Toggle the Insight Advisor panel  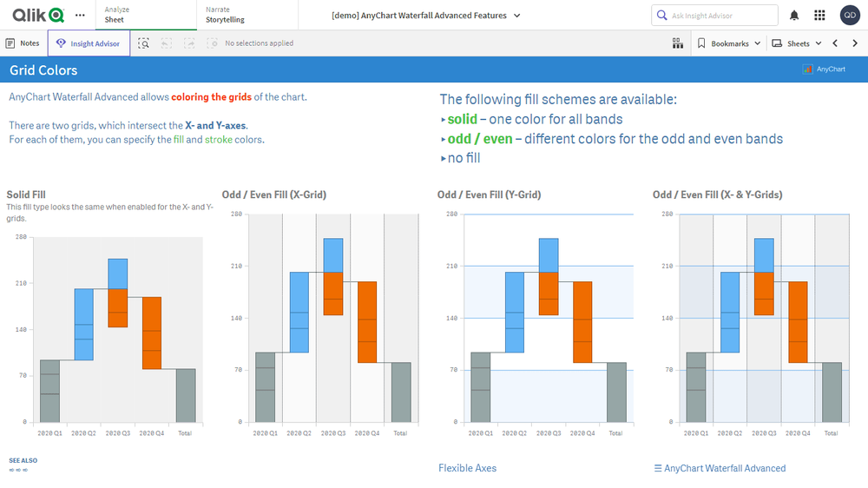[89, 43]
